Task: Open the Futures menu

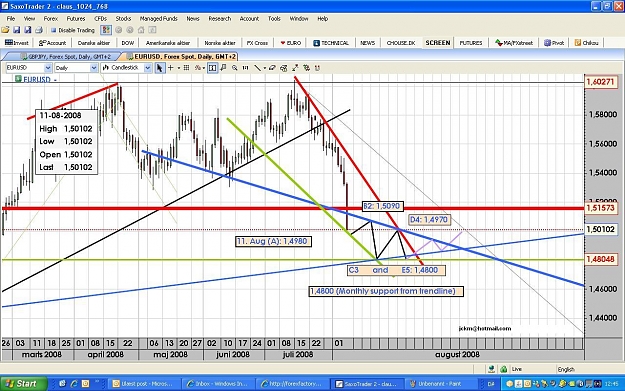Action: pos(76,18)
